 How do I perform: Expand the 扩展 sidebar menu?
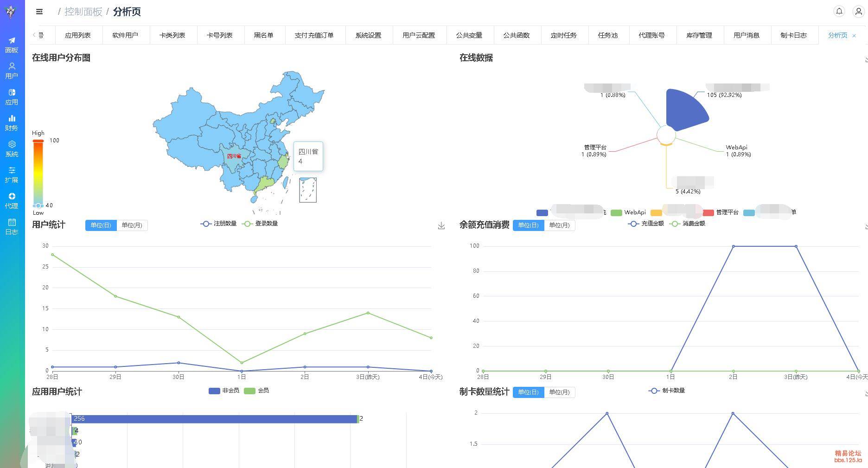pos(12,174)
